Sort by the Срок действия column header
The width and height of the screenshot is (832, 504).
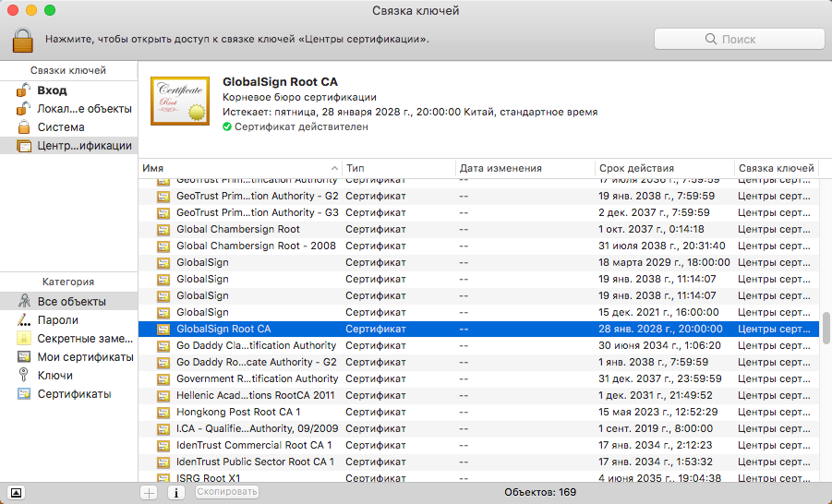tap(665, 168)
